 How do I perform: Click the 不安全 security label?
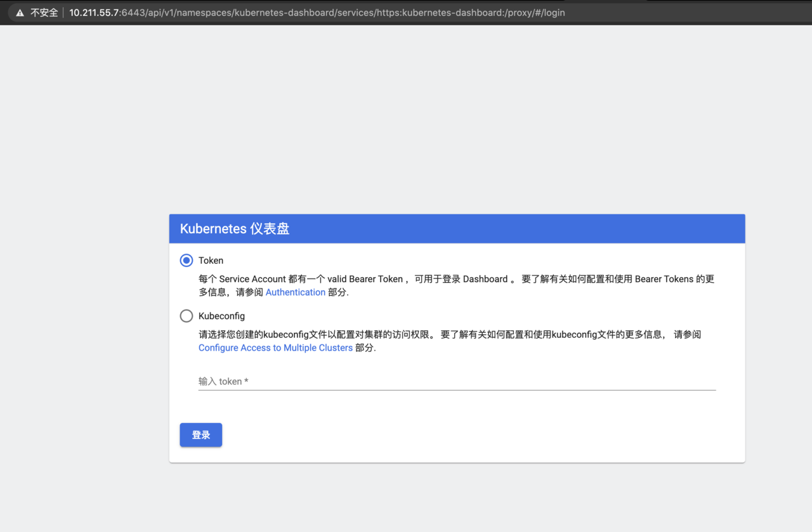click(x=44, y=13)
